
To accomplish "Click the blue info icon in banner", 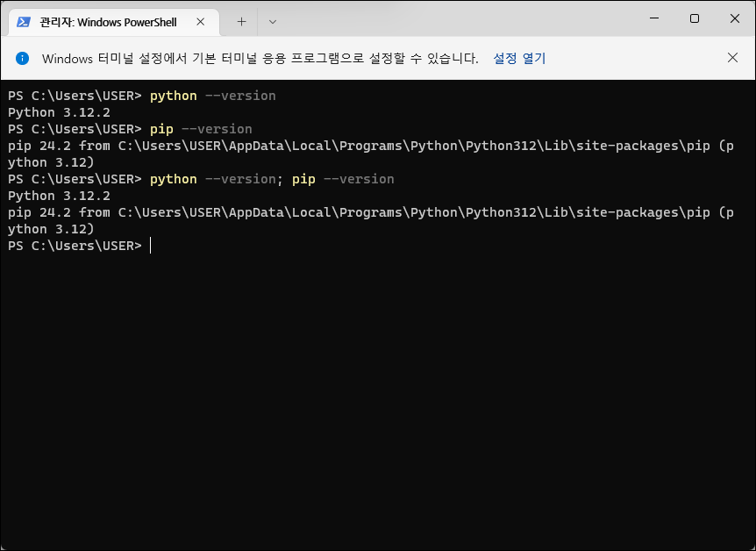I will point(22,59).
